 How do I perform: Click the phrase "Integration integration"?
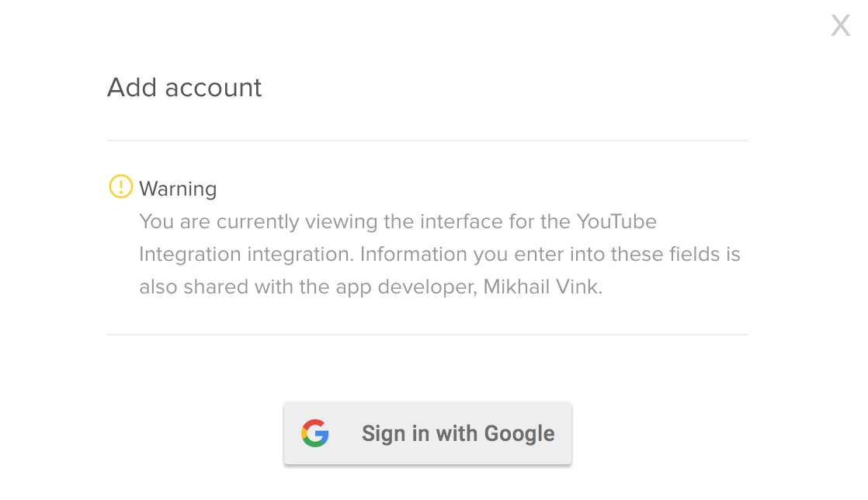[245, 254]
